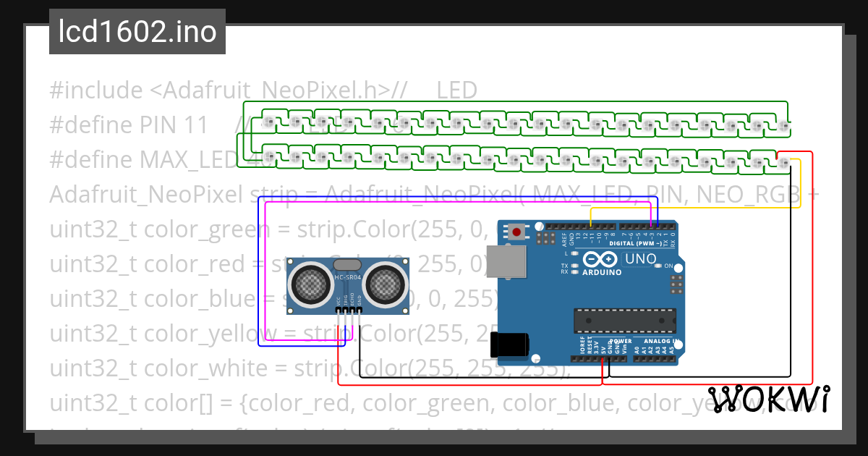This screenshot has width=868, height=456.
Task: Select the ATmega microcontroller chip on the Uno
Action: (x=624, y=321)
